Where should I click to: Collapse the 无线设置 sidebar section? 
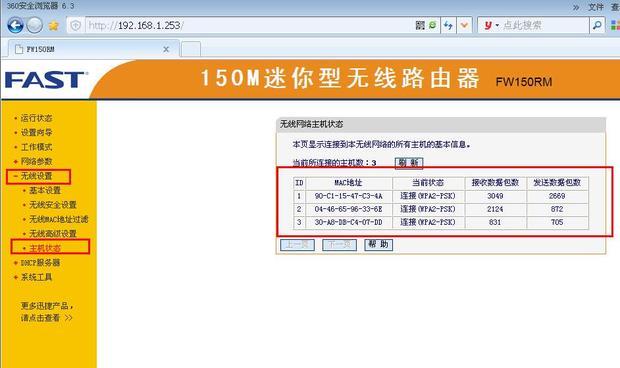pyautogui.click(x=36, y=176)
